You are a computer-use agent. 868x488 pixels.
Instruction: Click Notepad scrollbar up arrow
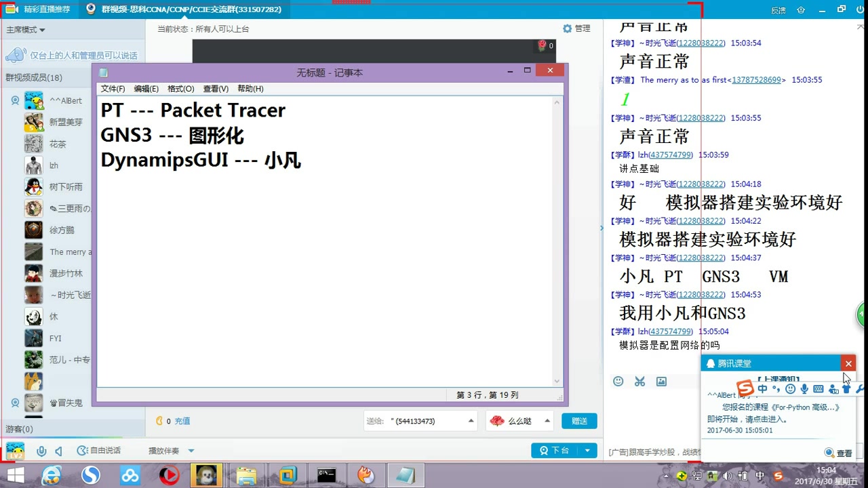(x=557, y=103)
